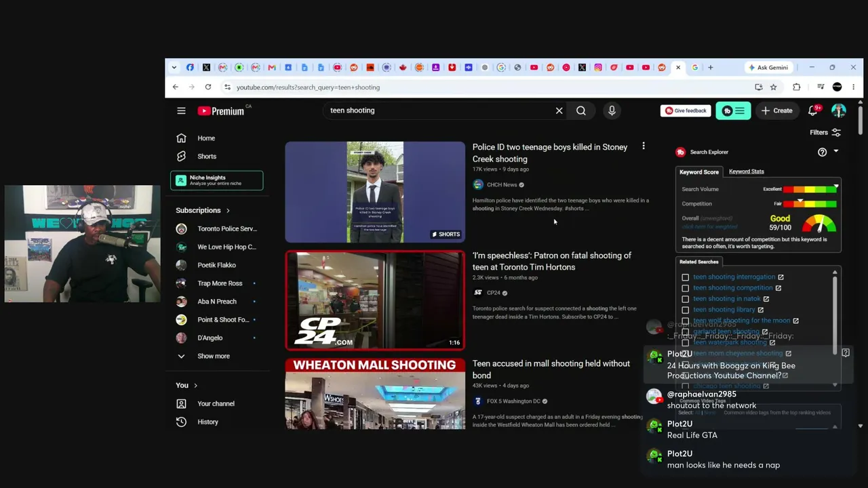Open the CHCH News channel link
This screenshot has width=868, height=488.
coord(502,184)
